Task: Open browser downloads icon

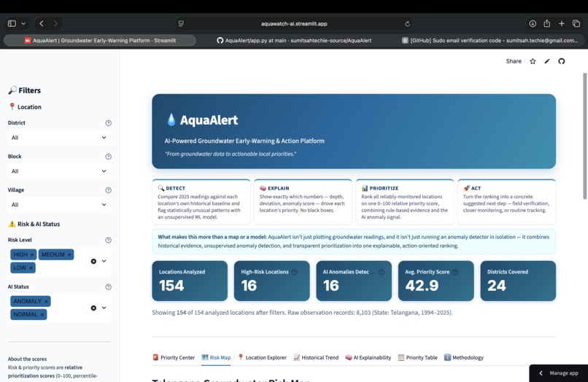Action: tap(533, 23)
